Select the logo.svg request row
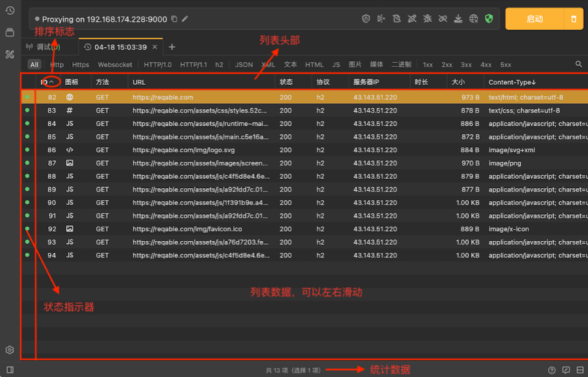Viewport: 588px width, 377px height. click(x=304, y=150)
